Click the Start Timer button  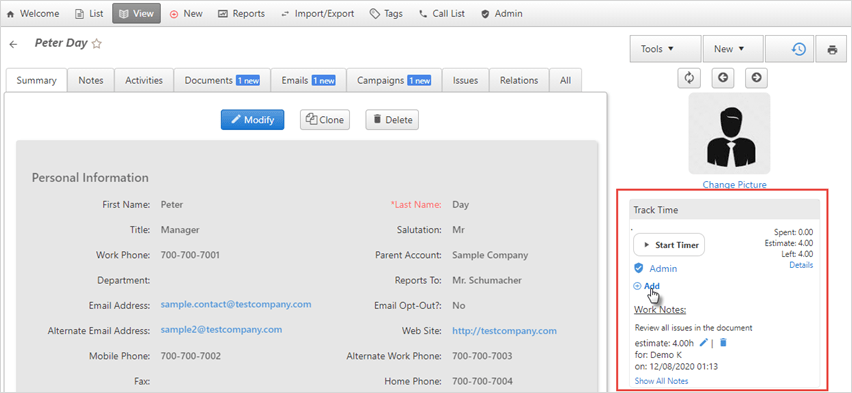[669, 245]
